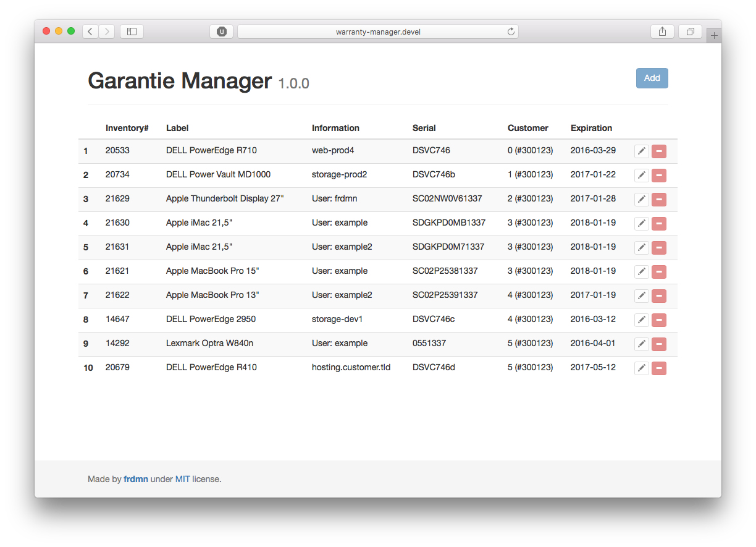Viewport: 756px width, 547px height.
Task: Show all browser tabs overview
Action: click(x=689, y=31)
